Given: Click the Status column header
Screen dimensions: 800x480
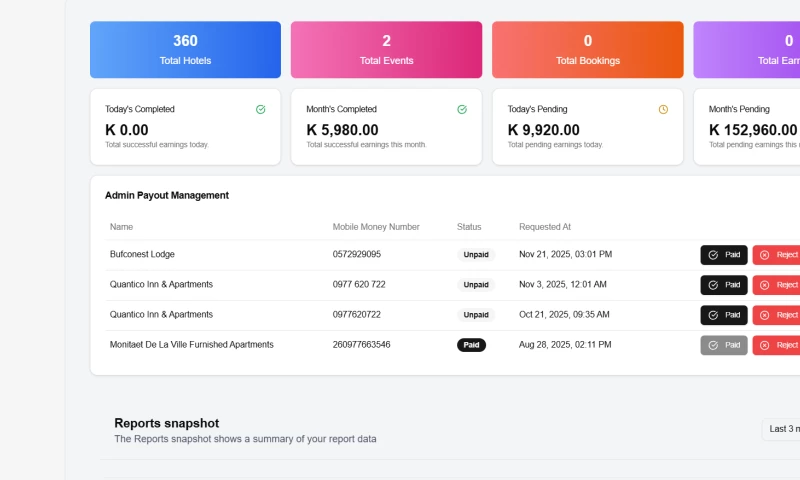Looking at the screenshot, I should pos(469,226).
